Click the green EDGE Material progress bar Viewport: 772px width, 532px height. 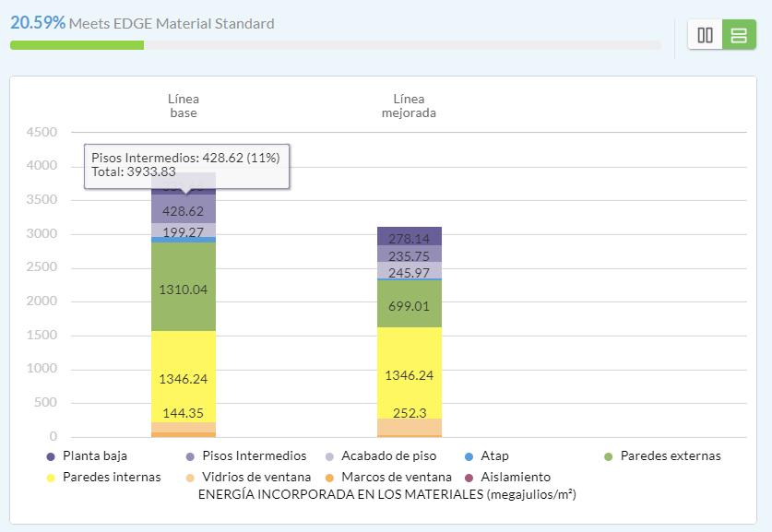(77, 44)
